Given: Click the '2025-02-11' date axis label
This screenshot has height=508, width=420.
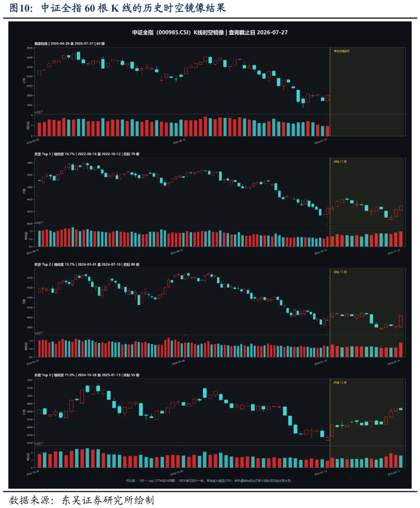Looking at the screenshot, I should coord(394,472).
